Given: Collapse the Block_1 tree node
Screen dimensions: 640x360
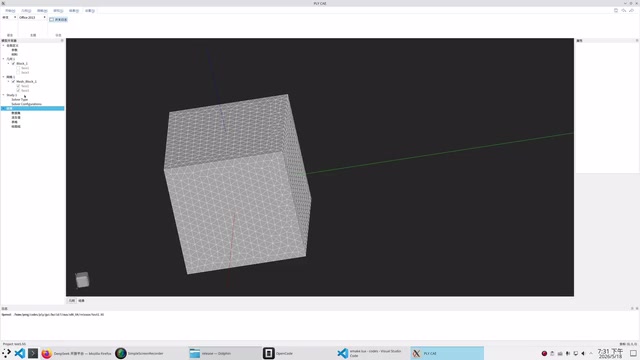Looking at the screenshot, I should click(x=8, y=64).
